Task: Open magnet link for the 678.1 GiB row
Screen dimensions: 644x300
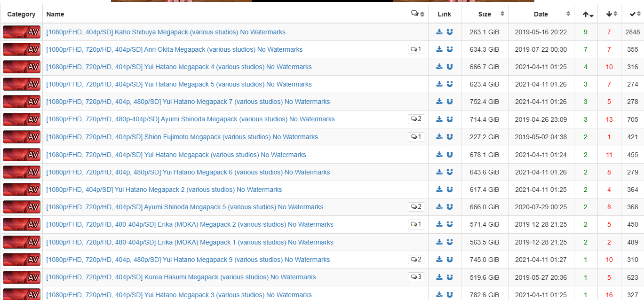Action: pyautogui.click(x=450, y=155)
